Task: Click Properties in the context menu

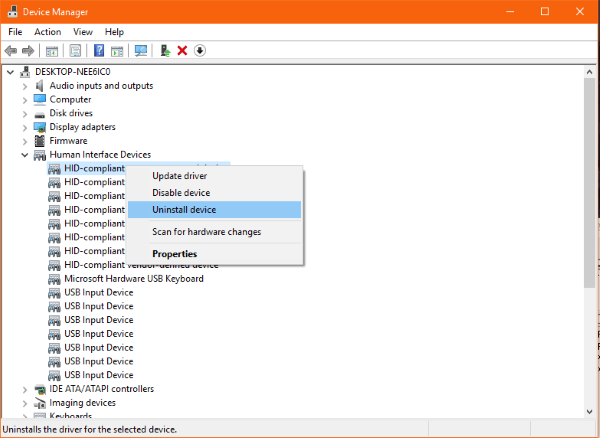Action: click(174, 254)
